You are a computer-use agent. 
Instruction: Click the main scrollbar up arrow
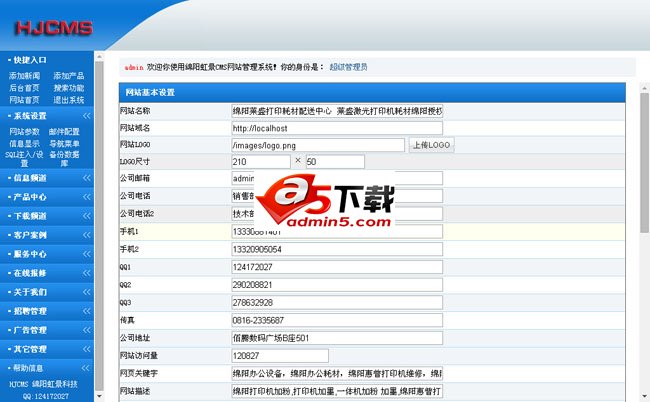coord(644,87)
